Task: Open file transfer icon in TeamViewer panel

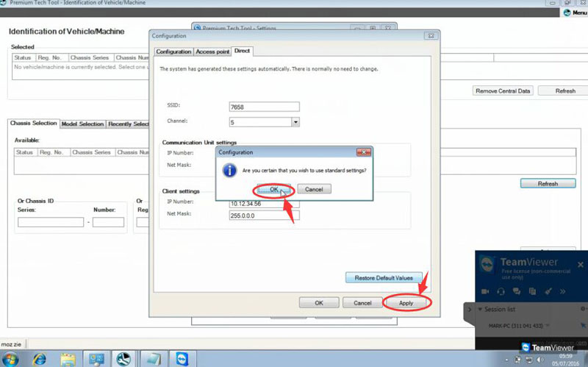Action: point(532,291)
